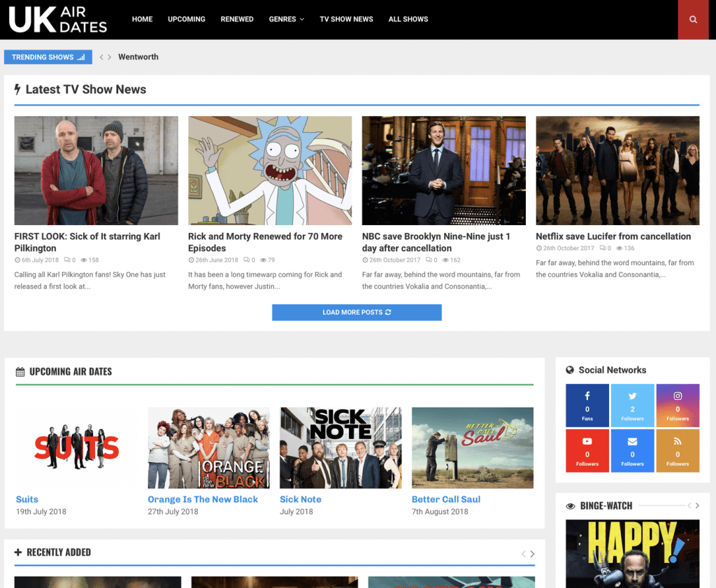Go to next Recently Added slide
The image size is (716, 588).
click(532, 554)
